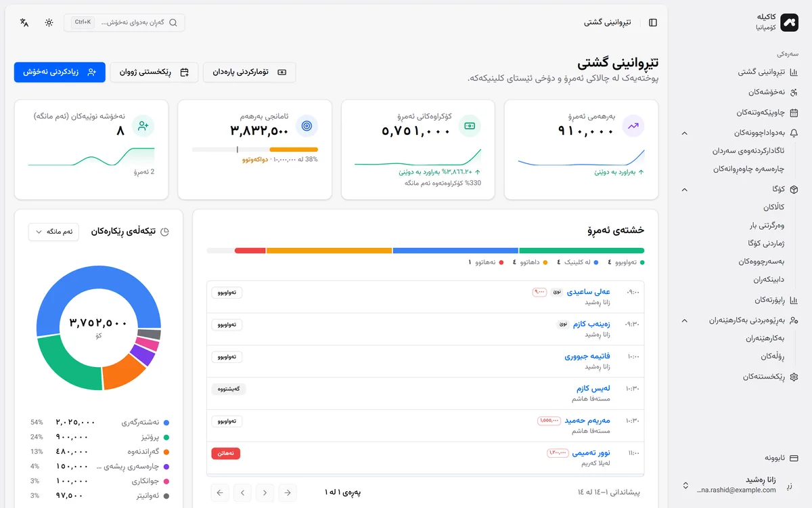Click the right-pointing arrow pagination button
This screenshot has width=812, height=508.
point(288,492)
